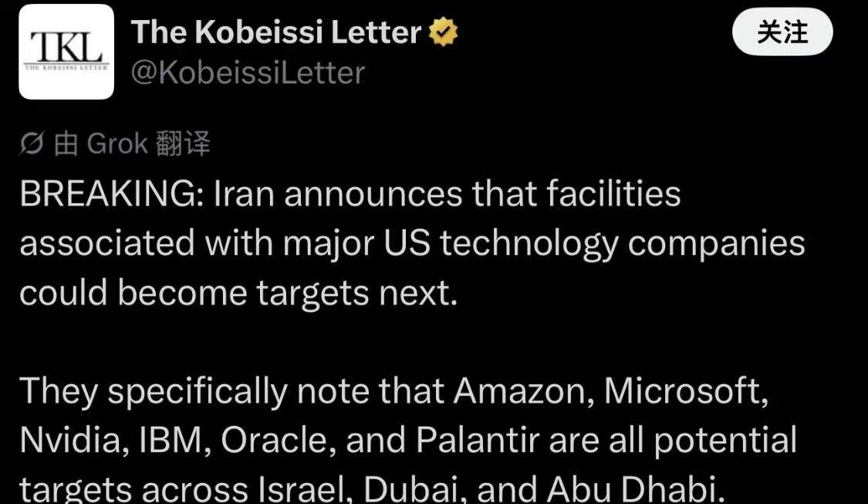Open the @KobeissiLetter handle link
The image size is (868, 504).
[248, 73]
